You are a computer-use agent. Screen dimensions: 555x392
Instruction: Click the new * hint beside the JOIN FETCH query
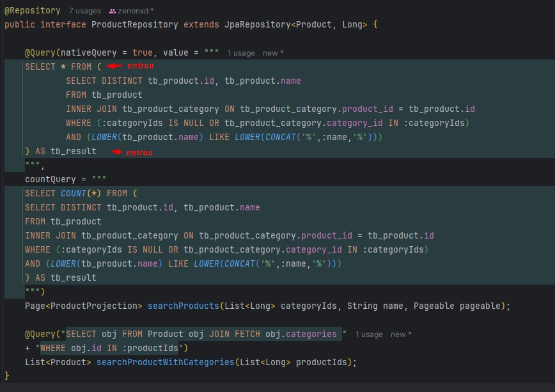point(401,334)
